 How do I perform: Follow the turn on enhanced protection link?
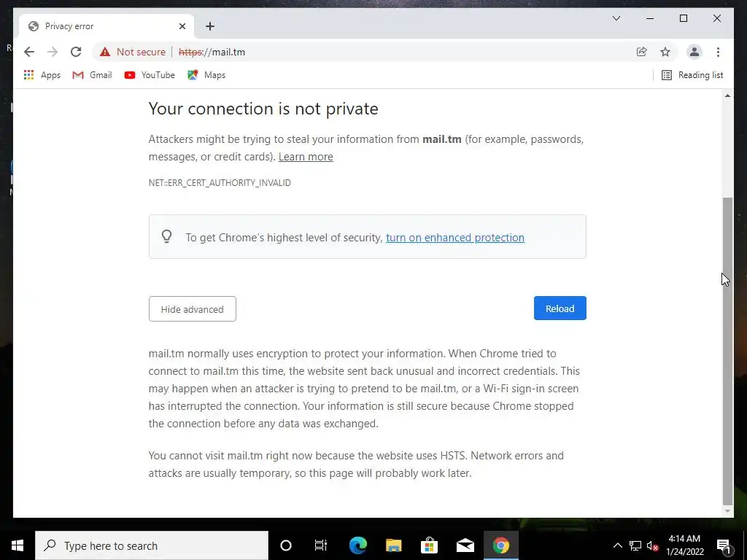tap(454, 238)
